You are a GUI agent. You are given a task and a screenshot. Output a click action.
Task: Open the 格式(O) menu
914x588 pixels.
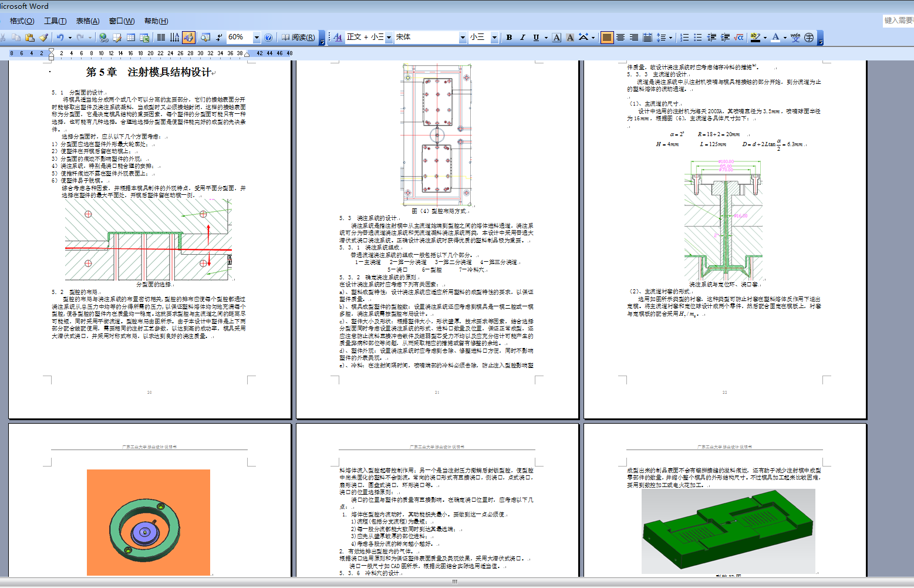coord(22,21)
